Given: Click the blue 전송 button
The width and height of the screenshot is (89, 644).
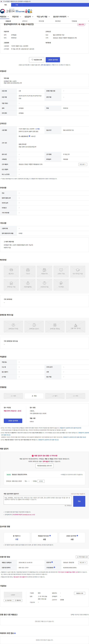Looking at the screenshot, I should (x=79, y=501).
